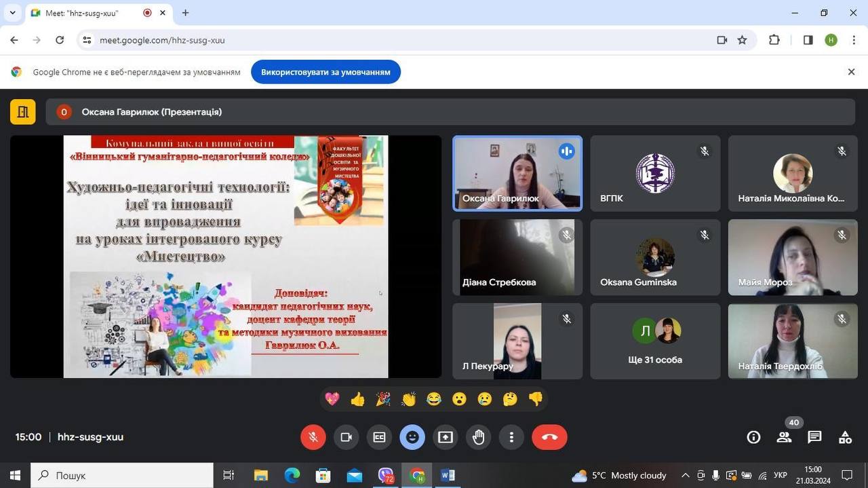Unmute the microphone
Image resolution: width=868 pixels, height=488 pixels.
point(313,437)
